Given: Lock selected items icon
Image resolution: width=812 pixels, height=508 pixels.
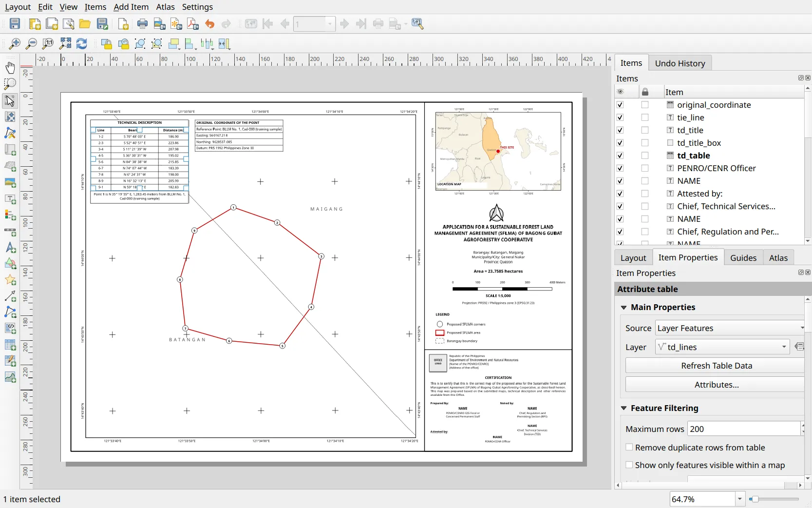Looking at the screenshot, I should coord(107,44).
